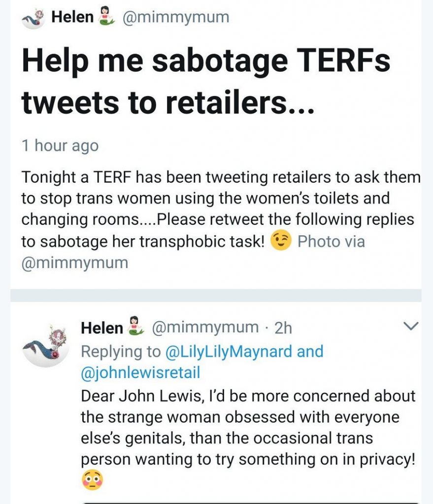433x504 pixels.
Task: Click the @mimmymum handle in the tweet
Action: point(205,327)
